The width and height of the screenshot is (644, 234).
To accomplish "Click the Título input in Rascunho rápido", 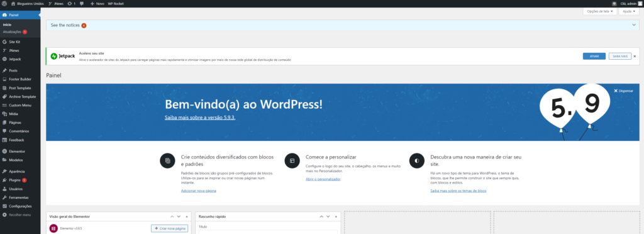I will [x=268, y=232].
